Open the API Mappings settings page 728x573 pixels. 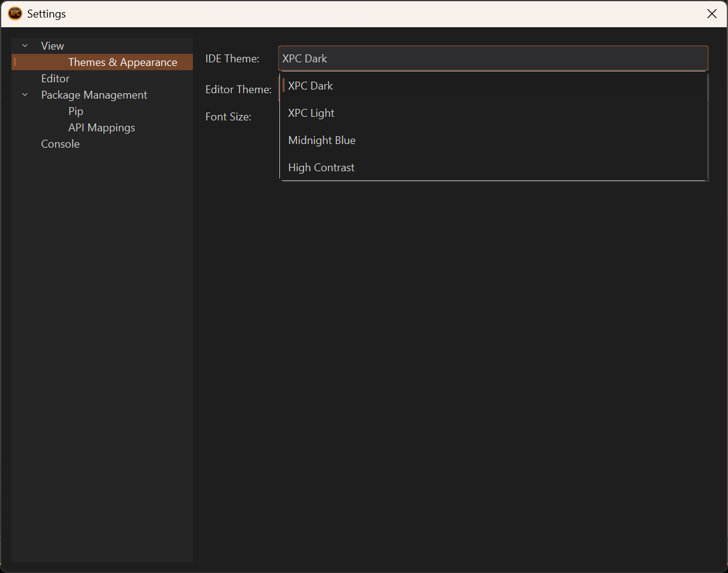pyautogui.click(x=102, y=128)
